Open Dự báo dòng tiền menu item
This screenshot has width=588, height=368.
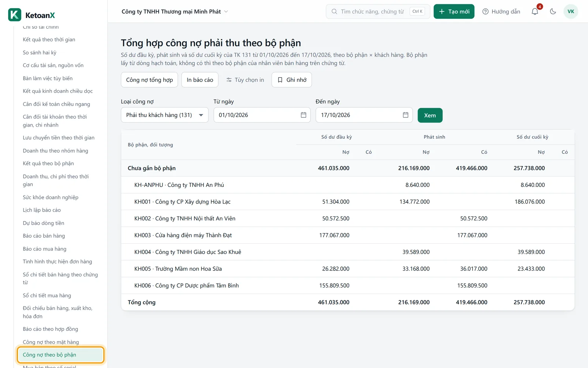pos(43,223)
